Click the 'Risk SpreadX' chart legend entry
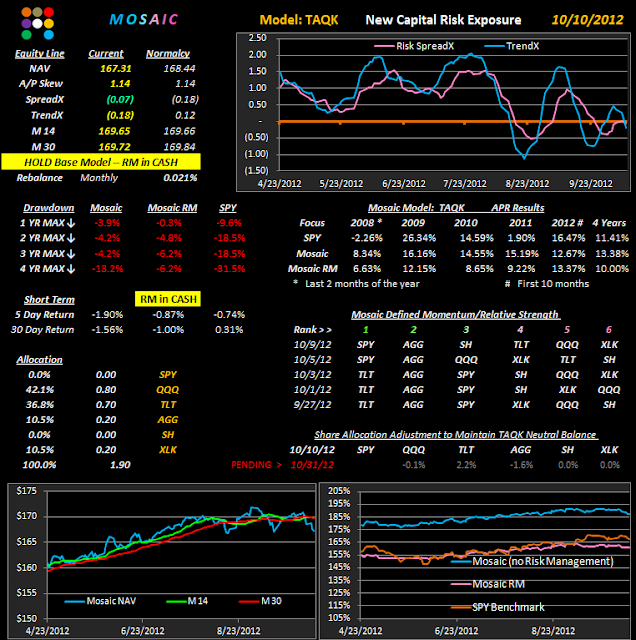The width and height of the screenshot is (636, 640). 414,46
